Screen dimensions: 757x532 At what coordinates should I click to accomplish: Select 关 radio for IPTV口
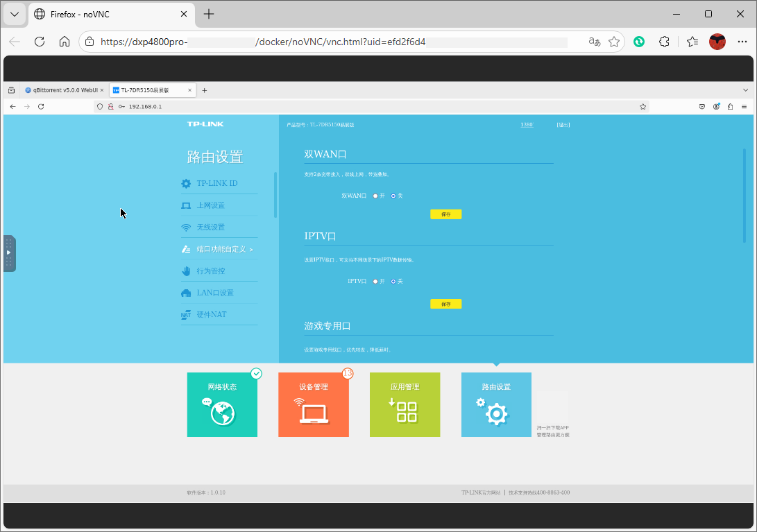click(393, 282)
